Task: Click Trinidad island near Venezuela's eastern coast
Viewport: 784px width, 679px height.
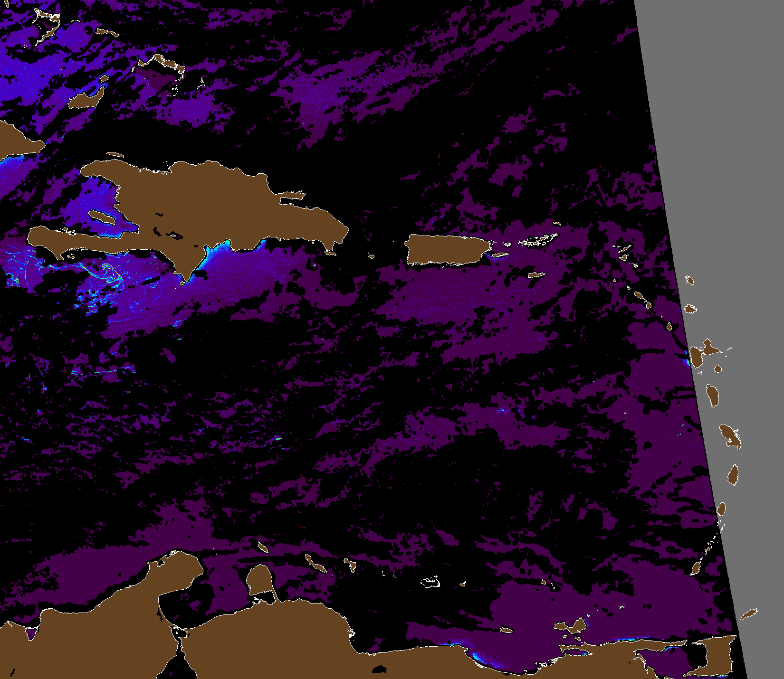Action: (x=718, y=655)
